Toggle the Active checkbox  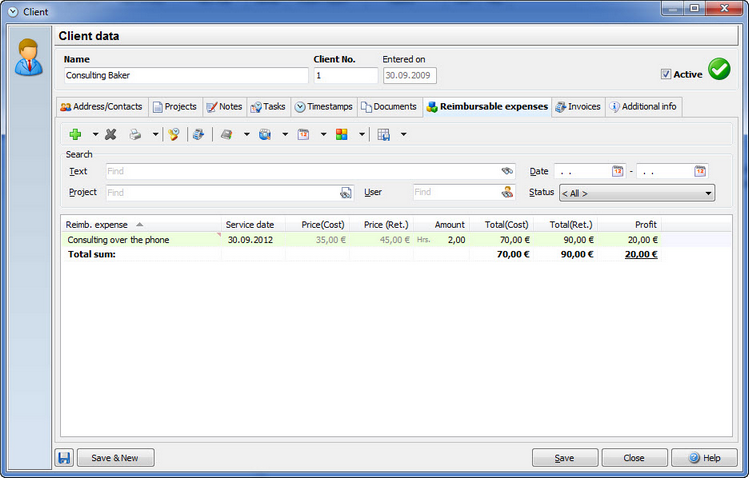tap(666, 74)
